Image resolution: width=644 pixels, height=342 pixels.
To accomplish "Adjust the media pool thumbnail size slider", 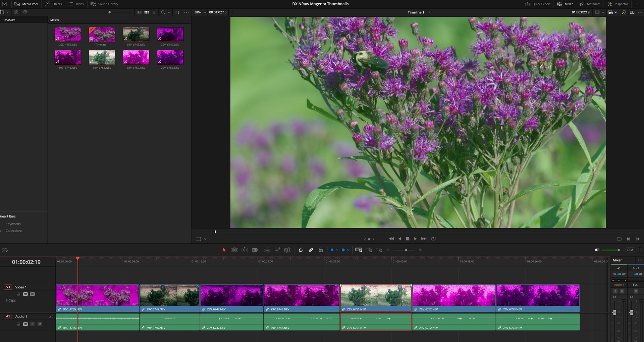I will 109,12.
